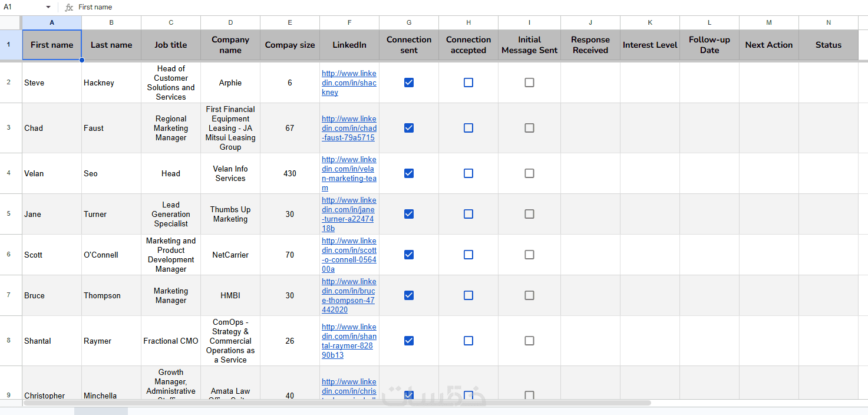This screenshot has height=415, width=868.
Task: Uncheck Connection sent for Steve Hackney
Action: pyautogui.click(x=409, y=83)
